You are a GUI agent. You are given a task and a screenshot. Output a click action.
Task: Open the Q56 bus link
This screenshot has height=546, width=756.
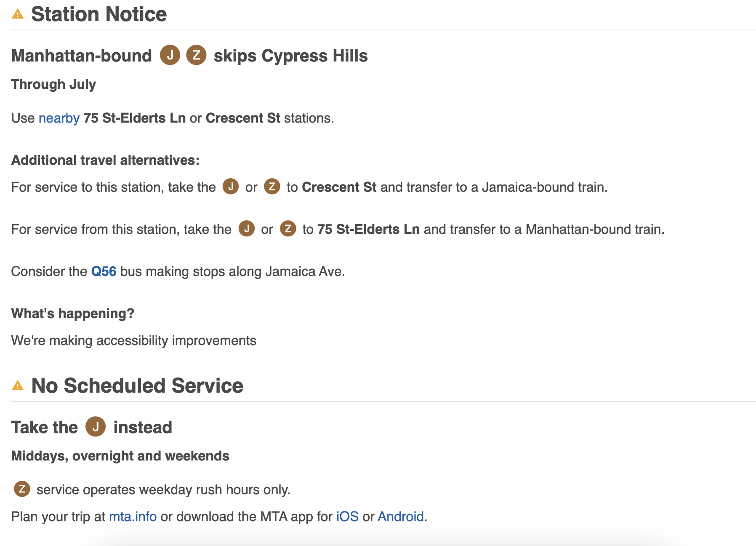click(x=104, y=271)
